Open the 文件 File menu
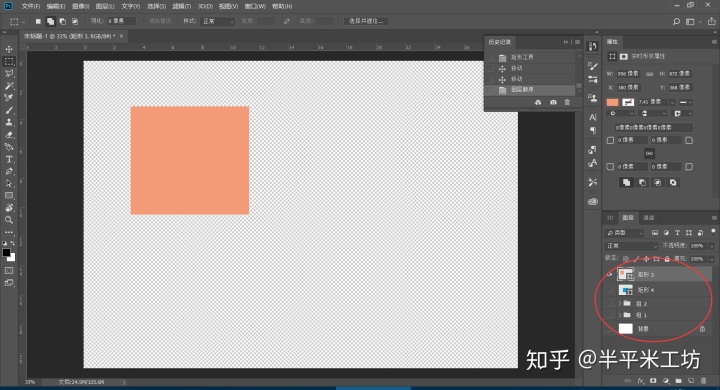This screenshot has height=390, width=720. pyautogui.click(x=31, y=6)
